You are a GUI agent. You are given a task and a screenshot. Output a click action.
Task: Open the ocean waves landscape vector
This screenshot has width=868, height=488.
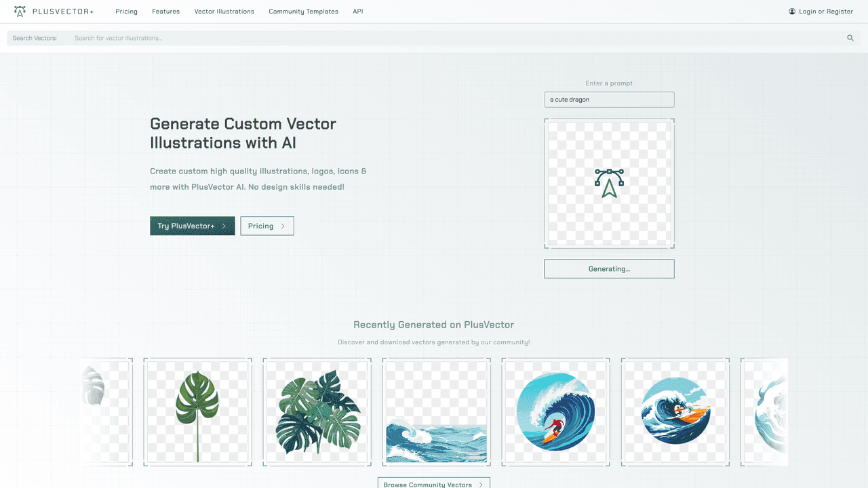click(436, 412)
